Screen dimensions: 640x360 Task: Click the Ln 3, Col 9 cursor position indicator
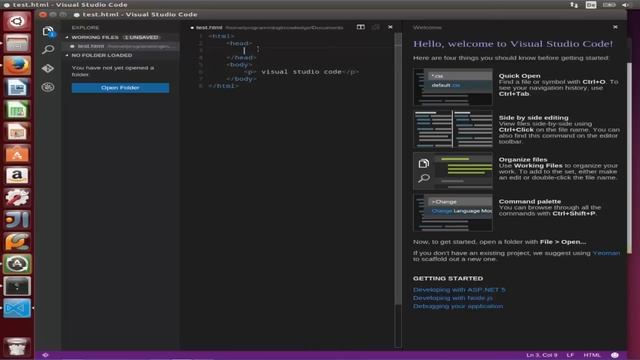click(x=541, y=355)
